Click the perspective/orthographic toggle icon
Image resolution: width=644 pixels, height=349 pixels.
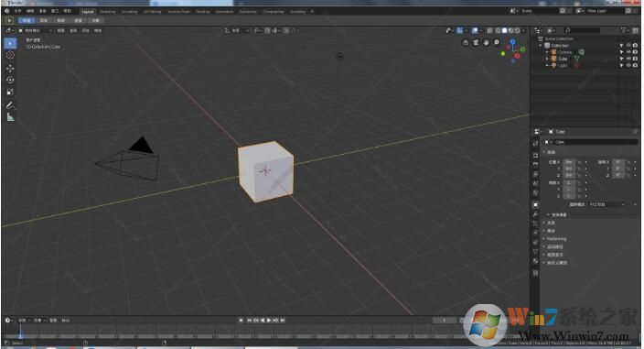pos(466,42)
